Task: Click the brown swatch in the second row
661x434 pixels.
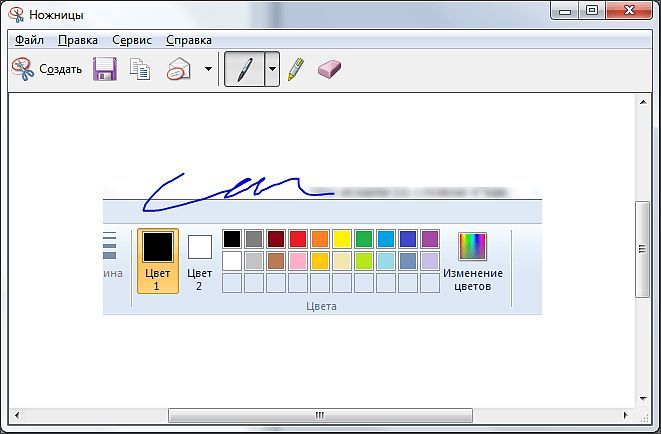Action: 276,261
